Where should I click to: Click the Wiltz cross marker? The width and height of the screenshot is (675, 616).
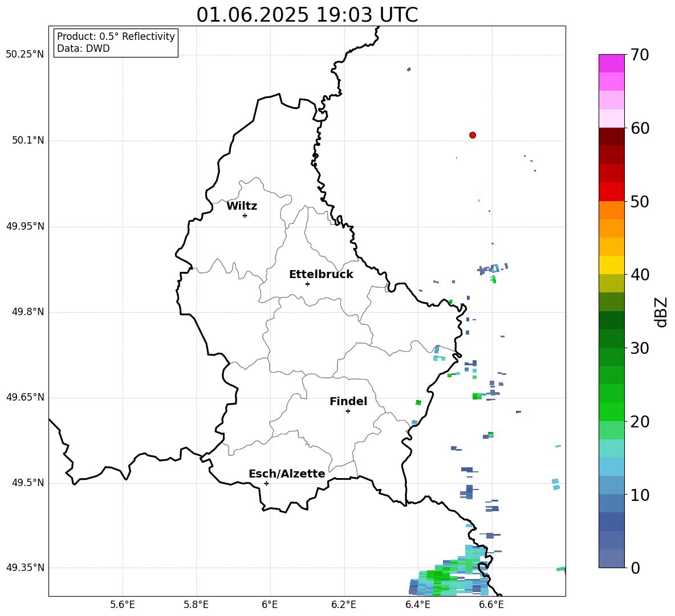point(245,215)
